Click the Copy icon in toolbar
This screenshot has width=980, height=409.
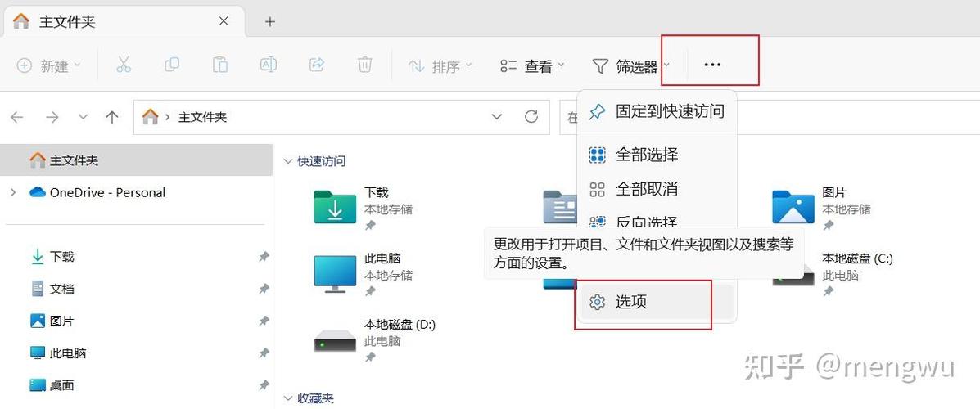[x=172, y=65]
